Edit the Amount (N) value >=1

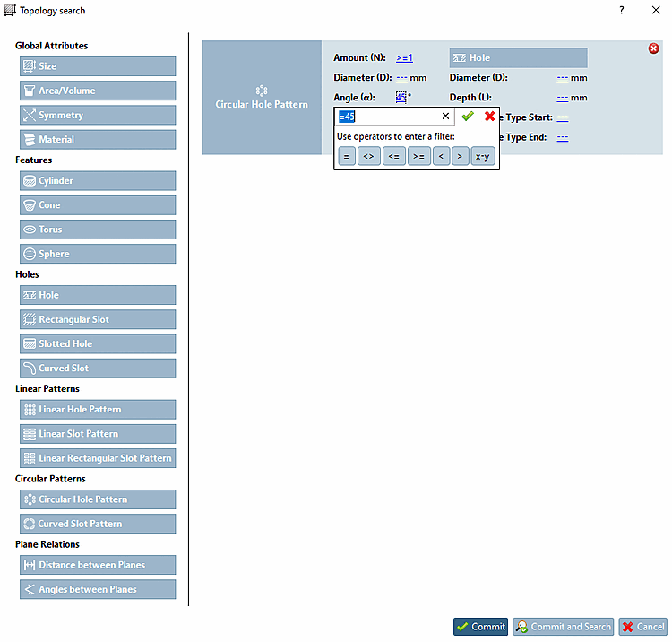(404, 58)
